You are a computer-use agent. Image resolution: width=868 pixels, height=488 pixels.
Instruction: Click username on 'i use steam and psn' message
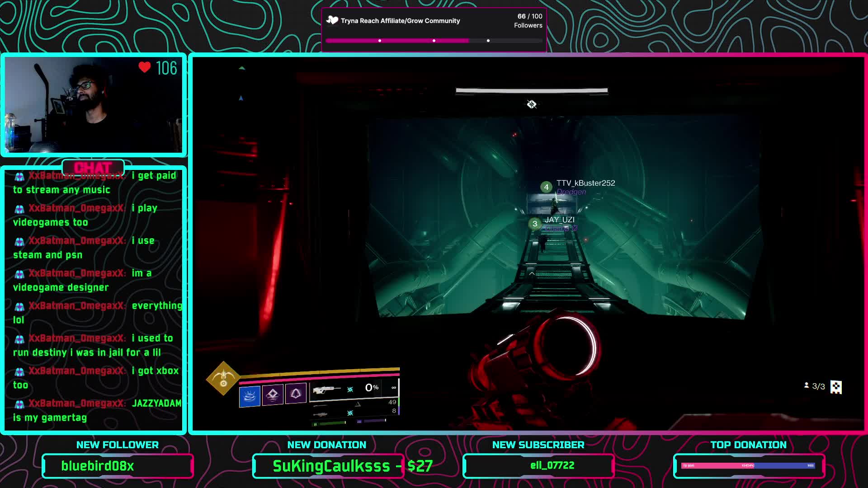click(77, 241)
